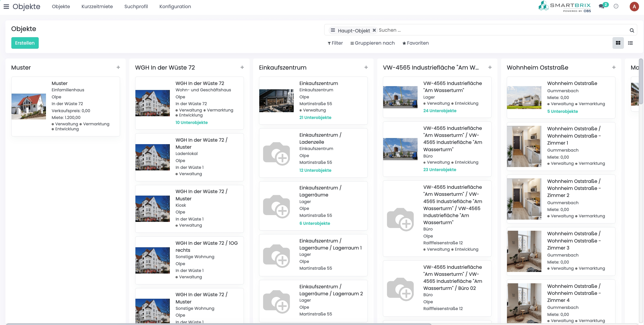Open the Filter dropdown

(x=335, y=43)
